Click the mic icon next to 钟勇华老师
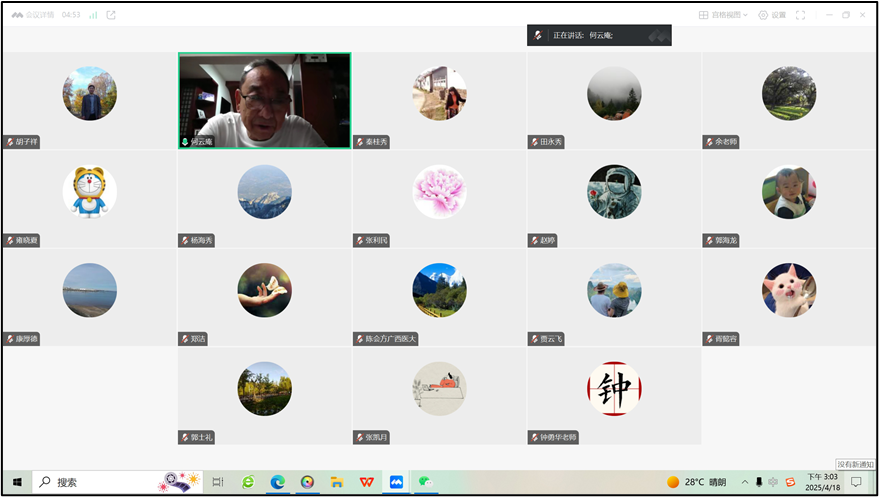Viewport: 879px width, 497px height. (534, 438)
